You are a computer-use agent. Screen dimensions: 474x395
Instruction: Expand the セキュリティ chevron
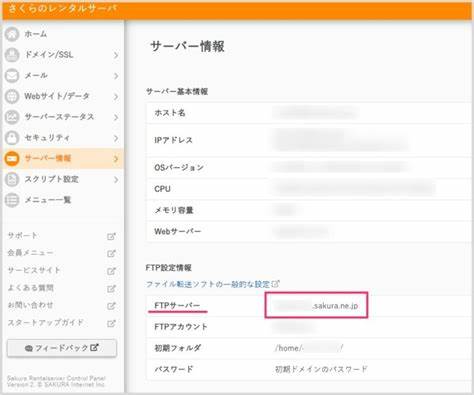click(116, 138)
